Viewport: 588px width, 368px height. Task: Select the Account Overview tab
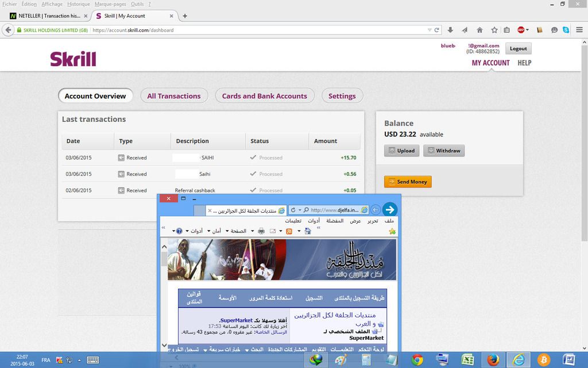pos(95,96)
